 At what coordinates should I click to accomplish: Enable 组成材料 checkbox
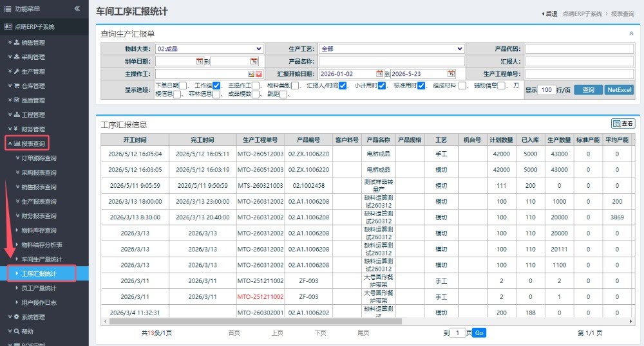(462, 86)
